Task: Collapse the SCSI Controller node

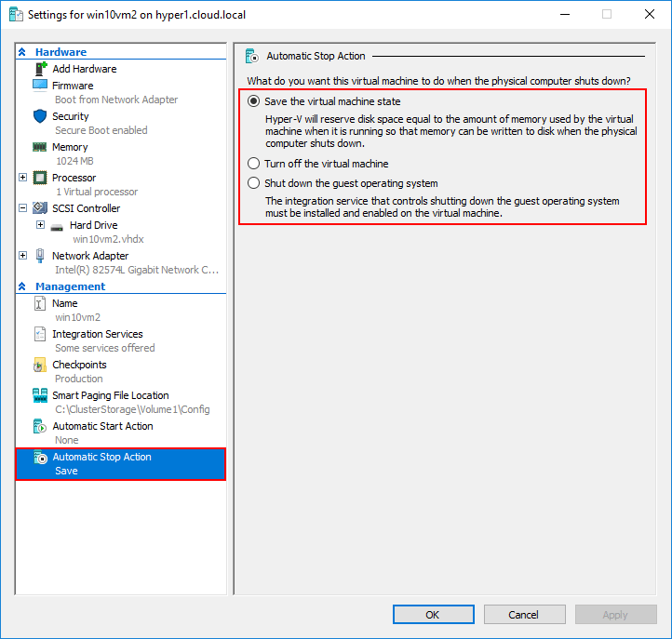Action: (23, 208)
